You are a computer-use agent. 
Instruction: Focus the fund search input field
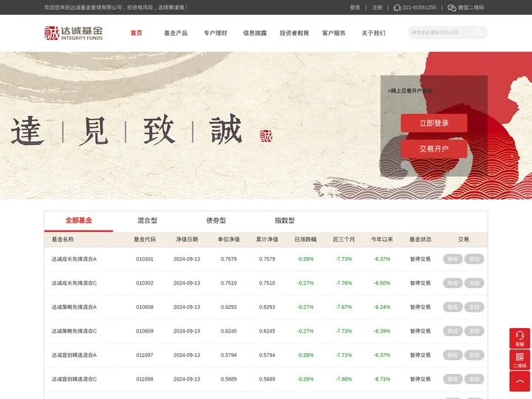coord(441,33)
